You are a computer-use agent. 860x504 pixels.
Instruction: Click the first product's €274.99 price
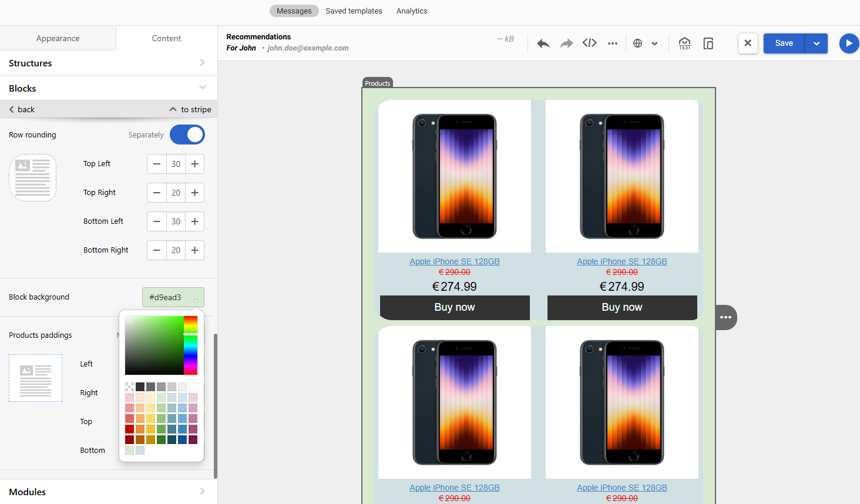455,287
